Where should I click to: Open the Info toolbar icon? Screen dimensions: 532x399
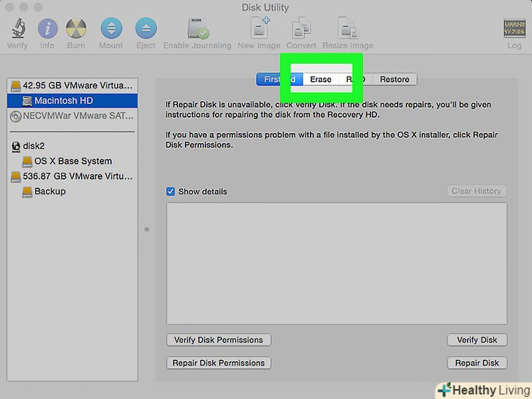click(47, 28)
